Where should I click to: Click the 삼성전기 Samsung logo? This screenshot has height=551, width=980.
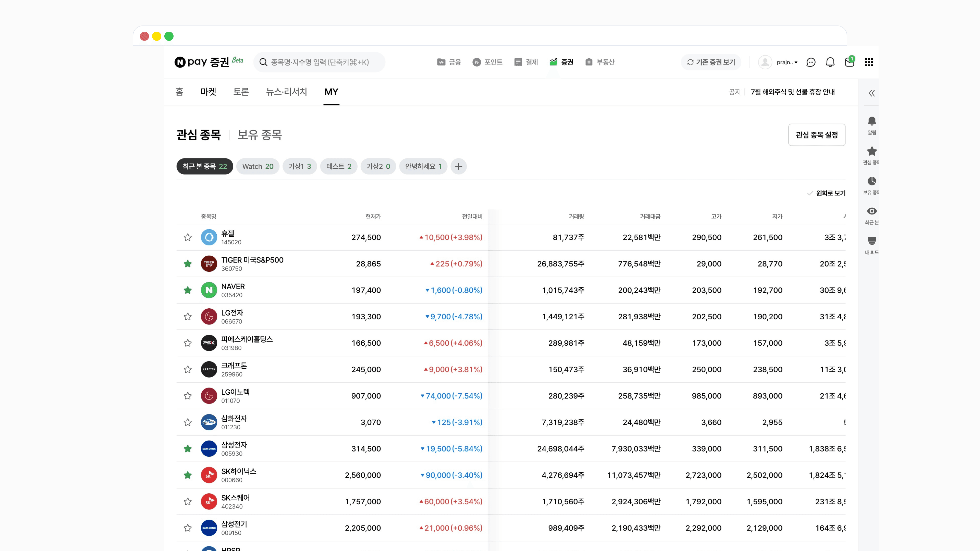(209, 528)
